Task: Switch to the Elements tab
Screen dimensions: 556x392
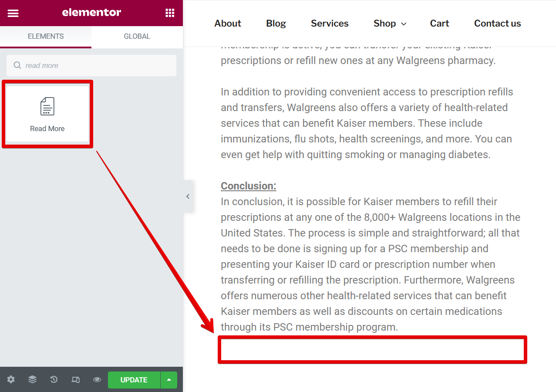Action: [46, 37]
